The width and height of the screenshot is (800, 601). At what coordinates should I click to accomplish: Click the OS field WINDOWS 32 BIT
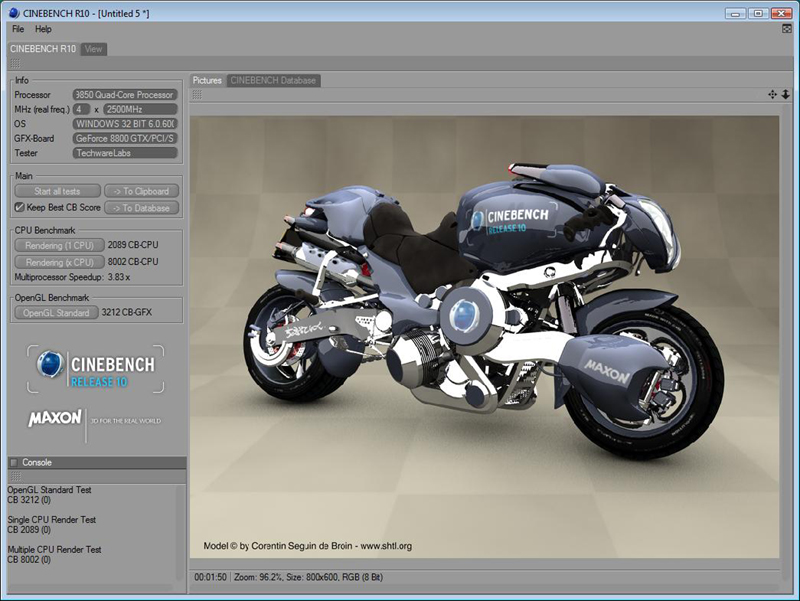click(x=125, y=124)
